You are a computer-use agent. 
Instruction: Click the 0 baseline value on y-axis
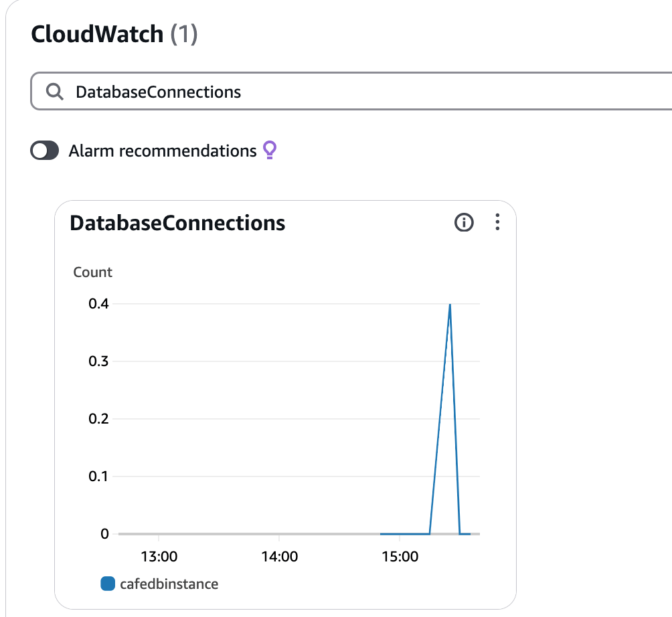coord(104,534)
